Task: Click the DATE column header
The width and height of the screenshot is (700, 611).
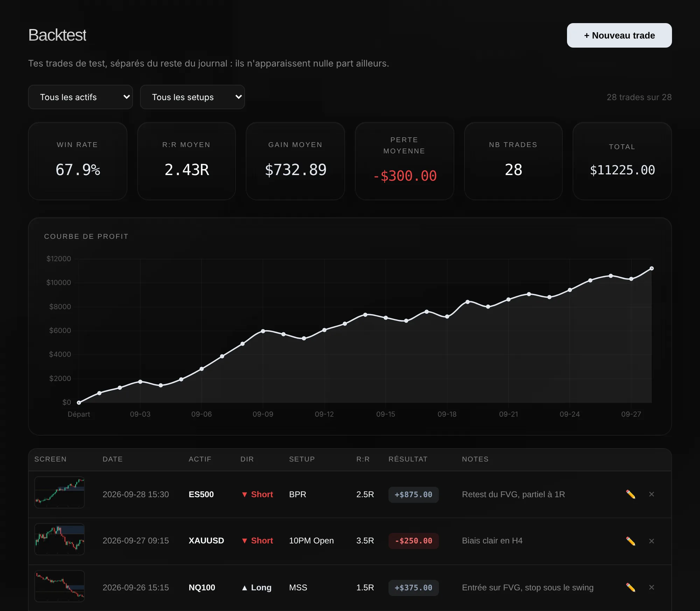Action: [x=112, y=459]
